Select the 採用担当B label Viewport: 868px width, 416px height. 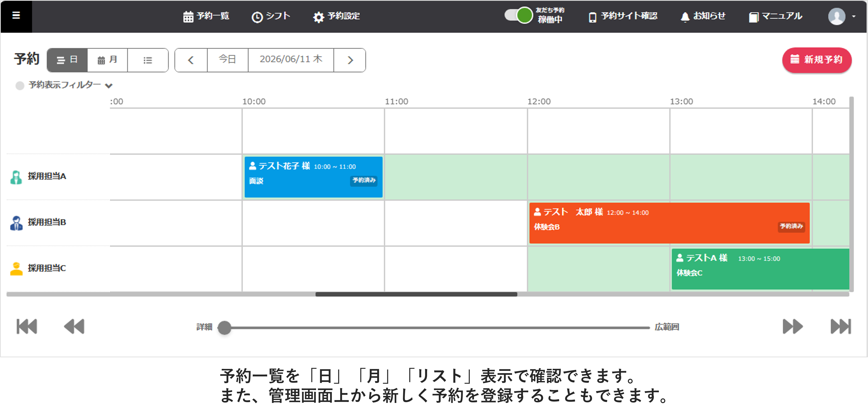click(47, 223)
